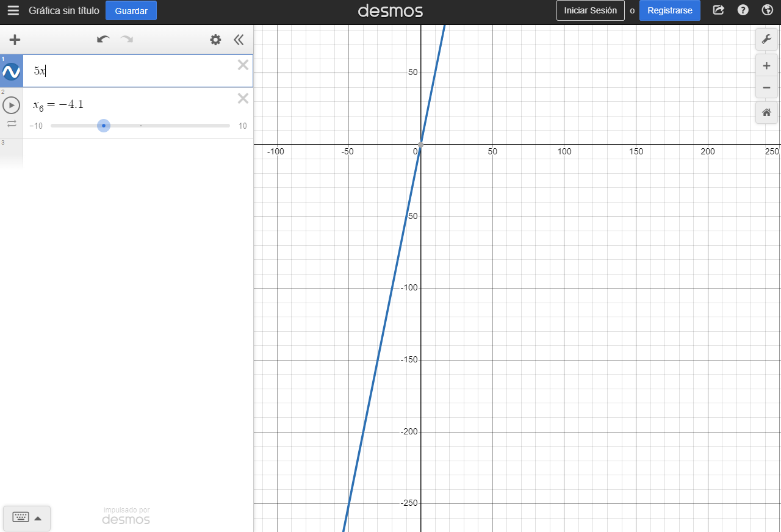Image resolution: width=781 pixels, height=532 pixels.
Task: Open the language globe menu
Action: pos(767,10)
